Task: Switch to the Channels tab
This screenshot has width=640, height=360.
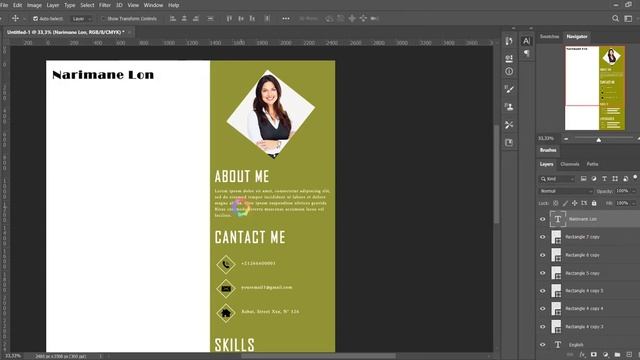Action: click(569, 164)
